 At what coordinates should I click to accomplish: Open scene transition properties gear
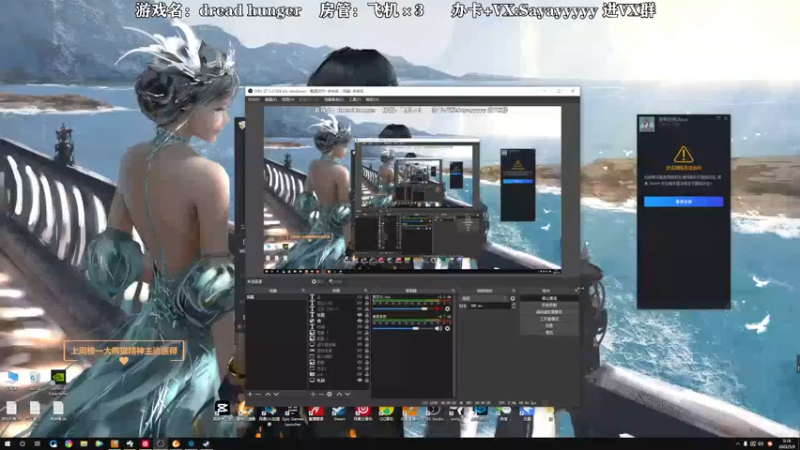513,298
